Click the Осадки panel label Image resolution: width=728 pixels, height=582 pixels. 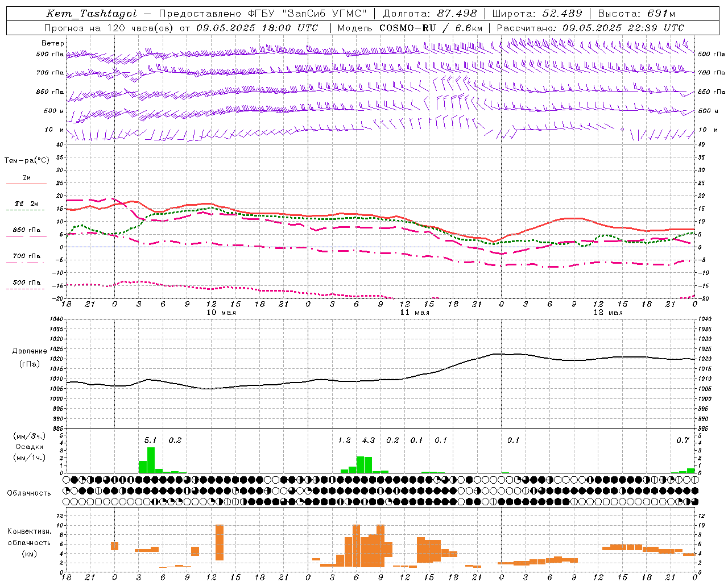tap(30, 447)
